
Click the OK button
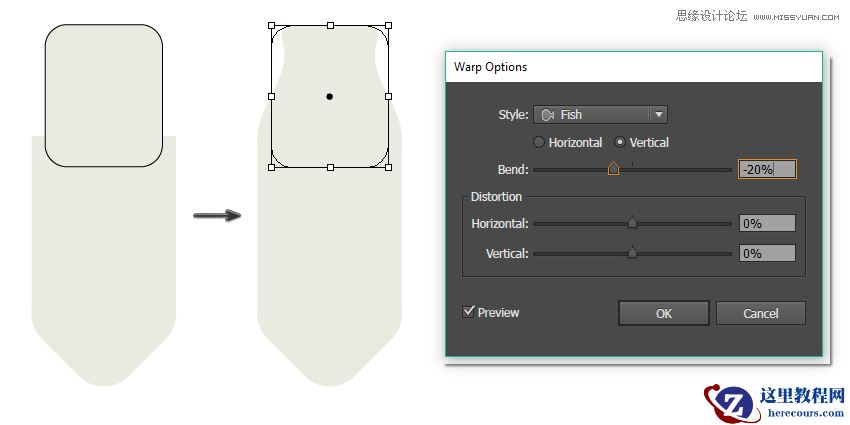pos(664,313)
